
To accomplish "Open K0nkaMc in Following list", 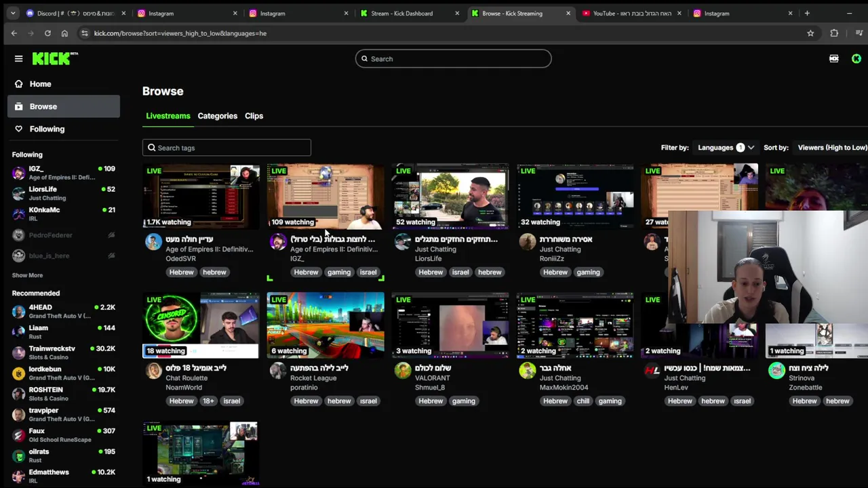I will click(64, 213).
